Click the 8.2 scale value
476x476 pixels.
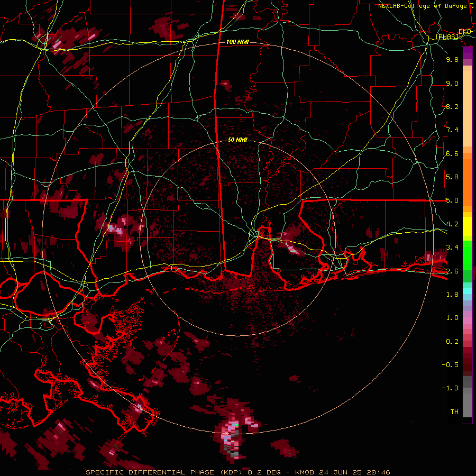click(452, 106)
